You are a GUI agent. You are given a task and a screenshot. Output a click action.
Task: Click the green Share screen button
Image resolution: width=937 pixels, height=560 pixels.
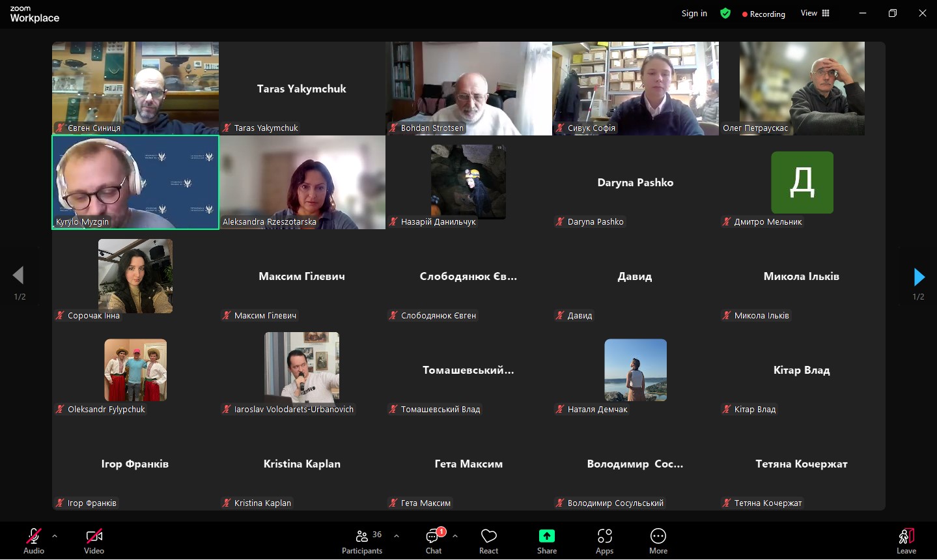[x=546, y=540]
